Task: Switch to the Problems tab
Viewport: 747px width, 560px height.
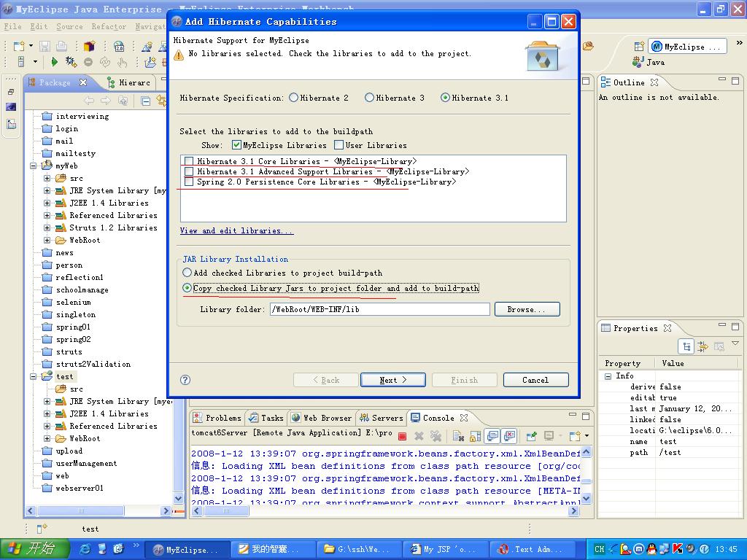Action: 217,418
